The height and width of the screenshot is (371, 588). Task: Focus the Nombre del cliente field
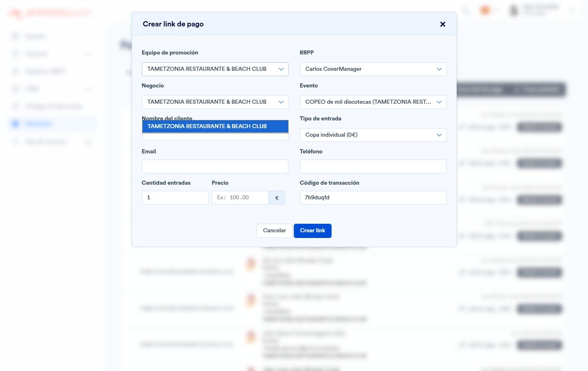pyautogui.click(x=215, y=137)
